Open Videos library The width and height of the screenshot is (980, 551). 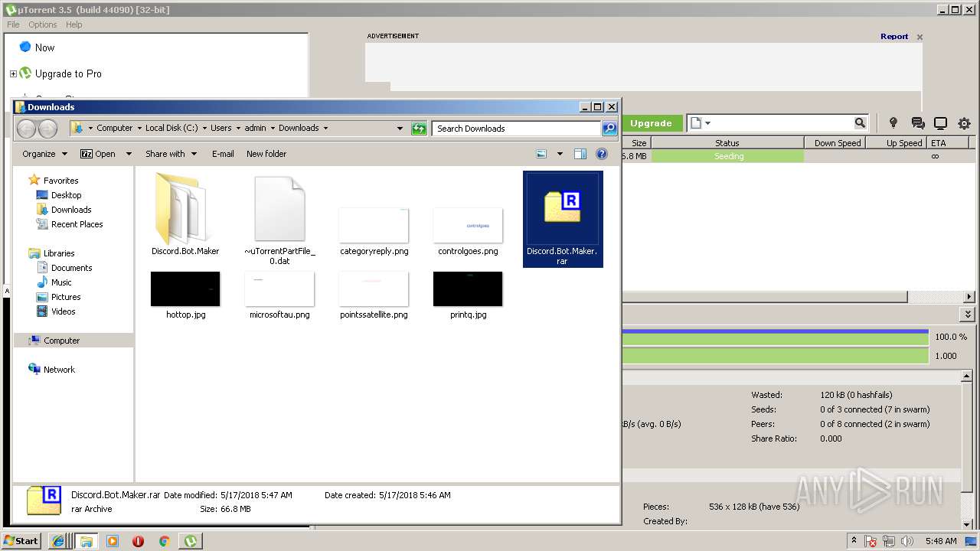tap(63, 311)
